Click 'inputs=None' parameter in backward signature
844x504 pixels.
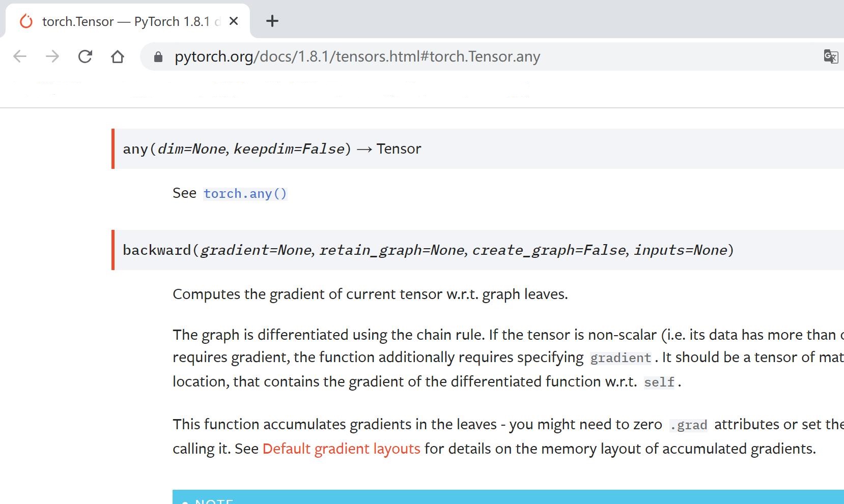pos(681,250)
